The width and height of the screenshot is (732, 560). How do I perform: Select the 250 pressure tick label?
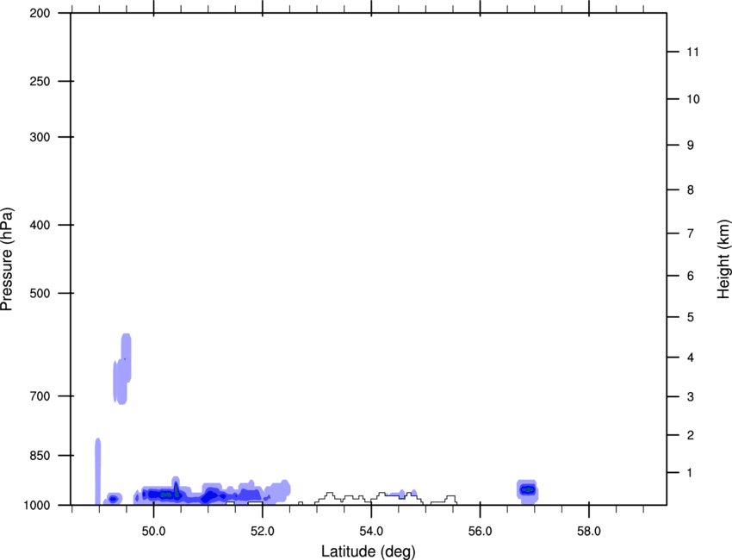point(40,81)
